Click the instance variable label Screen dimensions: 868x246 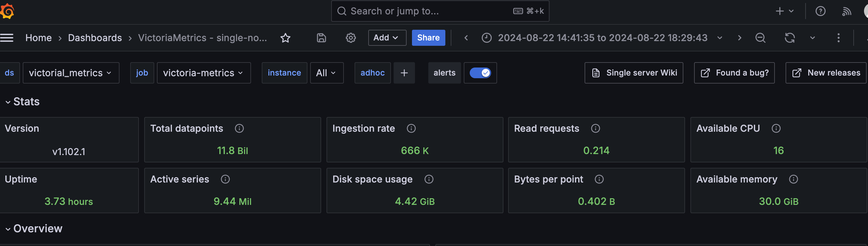(x=284, y=73)
